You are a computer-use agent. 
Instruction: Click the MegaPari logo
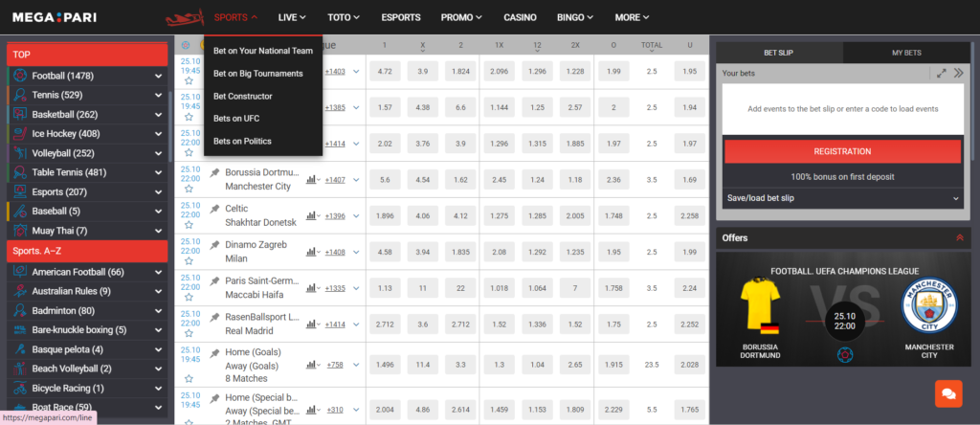(55, 17)
